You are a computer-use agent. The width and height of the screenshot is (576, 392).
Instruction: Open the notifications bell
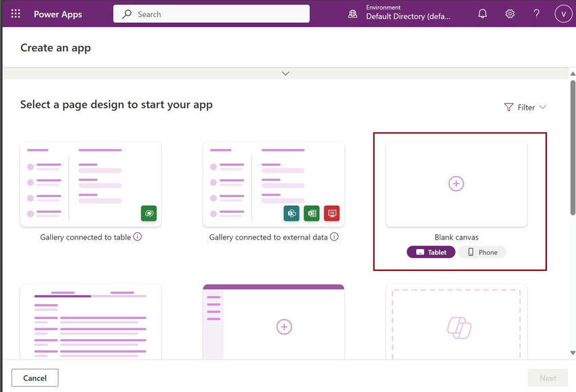point(482,14)
